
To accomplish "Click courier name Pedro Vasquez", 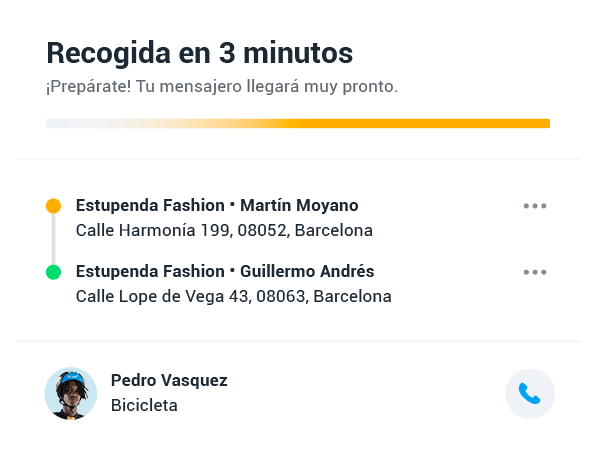I will click(x=169, y=380).
